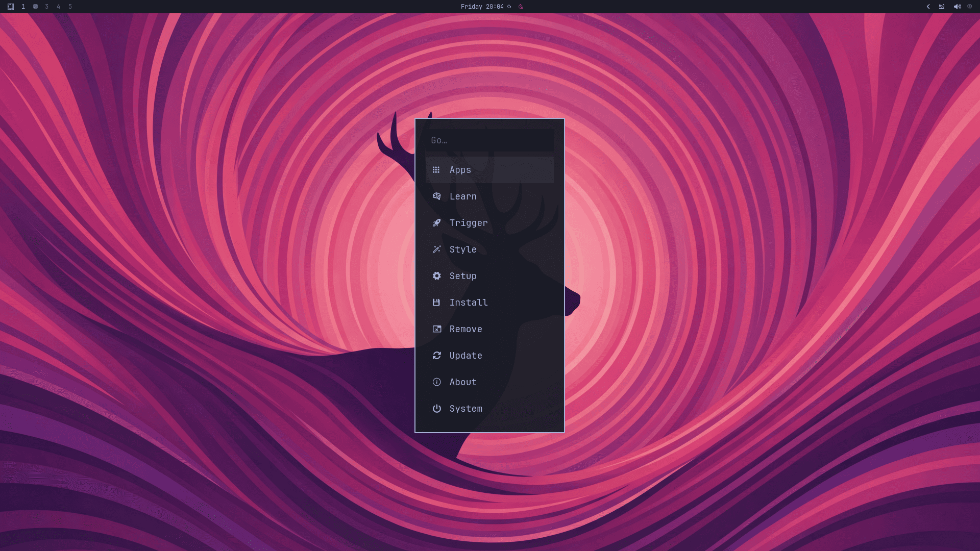The height and width of the screenshot is (551, 980).
Task: Switch to the active workspace square indicator
Action: tap(35, 7)
